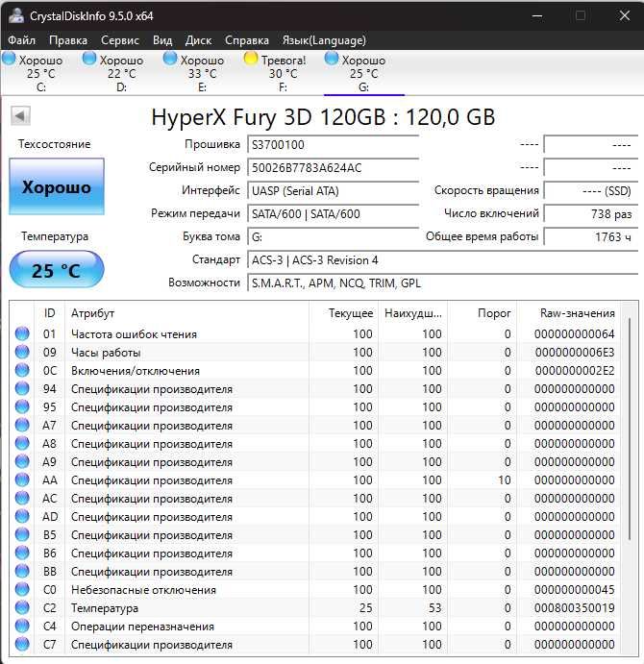Select drive C: status tab
The width and height of the screenshot is (644, 664).
tap(40, 73)
